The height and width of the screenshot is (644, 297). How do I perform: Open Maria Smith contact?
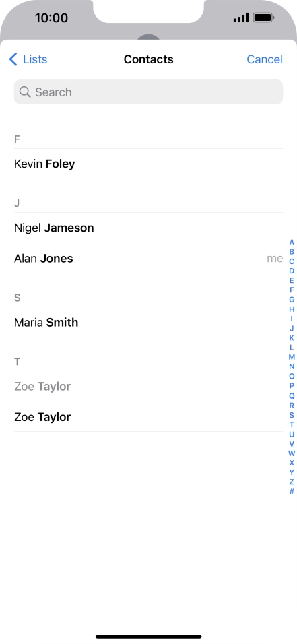(x=148, y=323)
